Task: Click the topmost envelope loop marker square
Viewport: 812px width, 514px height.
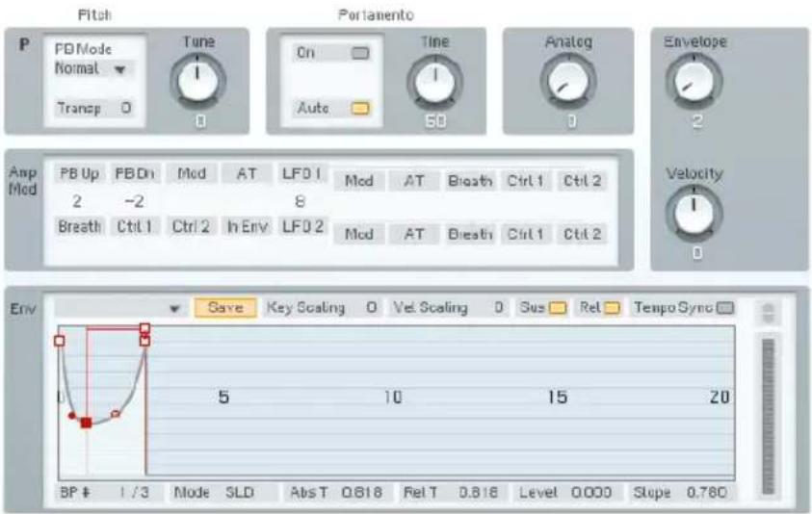Action: [x=145, y=328]
